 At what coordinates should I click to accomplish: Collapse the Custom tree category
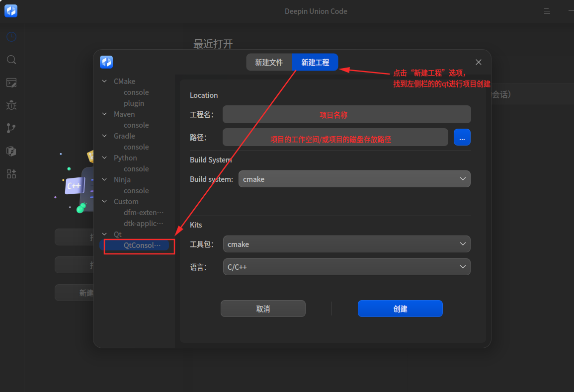(x=104, y=202)
